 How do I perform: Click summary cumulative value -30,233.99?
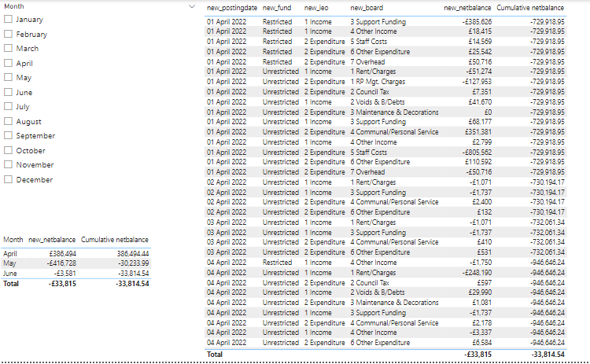pos(134,263)
